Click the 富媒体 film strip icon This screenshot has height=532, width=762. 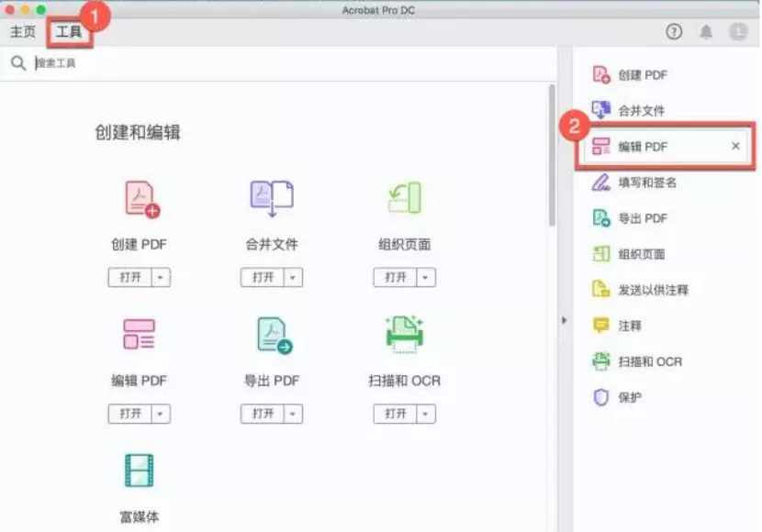pos(139,470)
